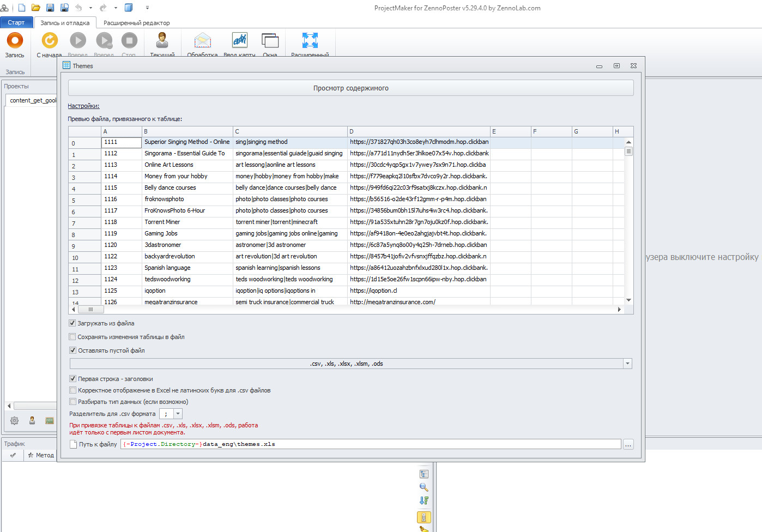Click the Расширенный expand icon

[310, 41]
